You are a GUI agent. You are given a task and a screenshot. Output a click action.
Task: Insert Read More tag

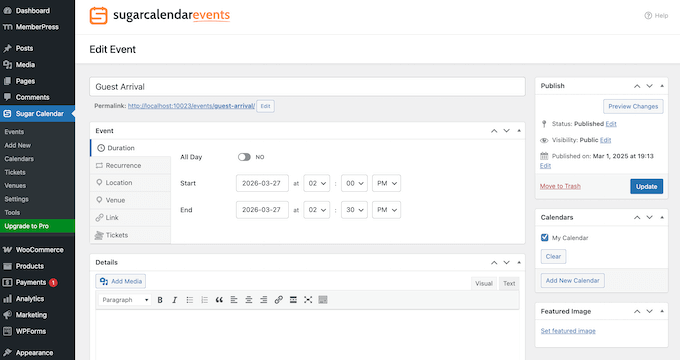[x=293, y=300]
